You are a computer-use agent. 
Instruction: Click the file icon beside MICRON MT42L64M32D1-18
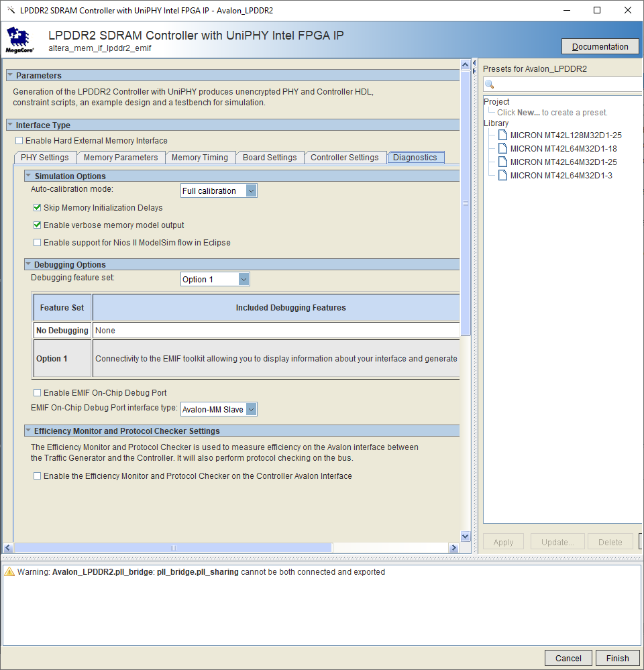(503, 149)
